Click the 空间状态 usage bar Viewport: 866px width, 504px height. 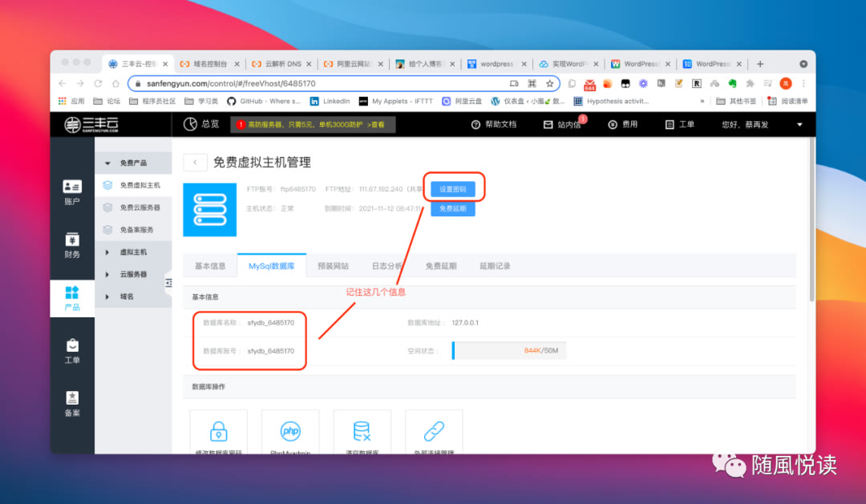[x=508, y=350]
